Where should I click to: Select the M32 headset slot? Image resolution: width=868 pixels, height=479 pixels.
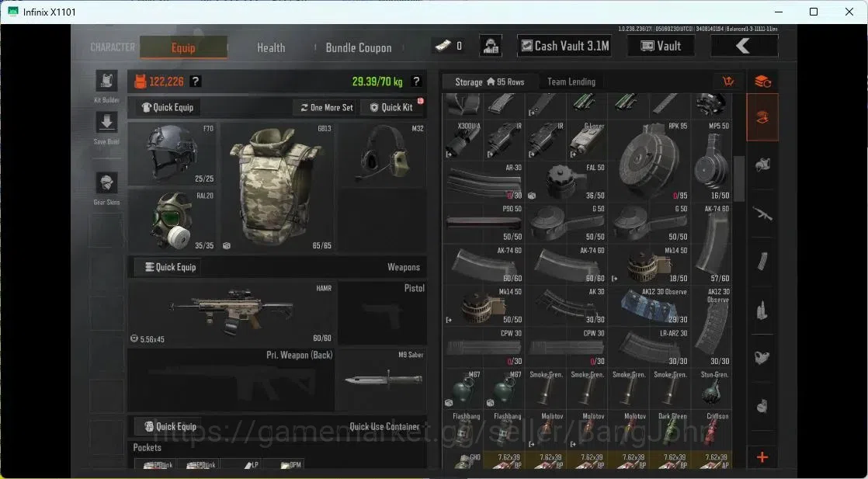tap(383, 154)
